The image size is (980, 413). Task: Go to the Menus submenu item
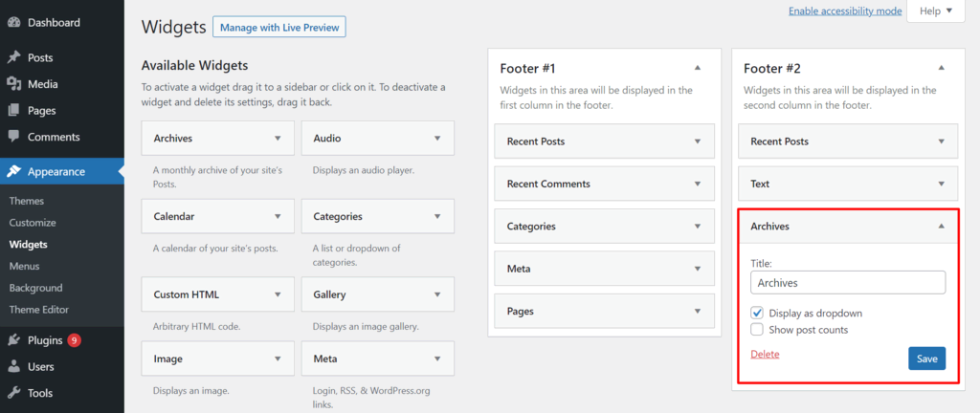(x=25, y=266)
